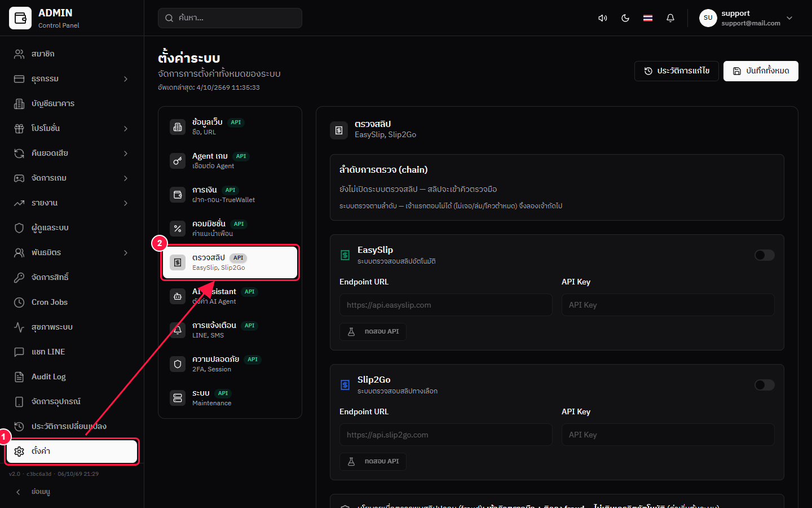This screenshot has width=812, height=508.
Task: Enable the Slip2Go toggle switch
Action: (x=765, y=385)
